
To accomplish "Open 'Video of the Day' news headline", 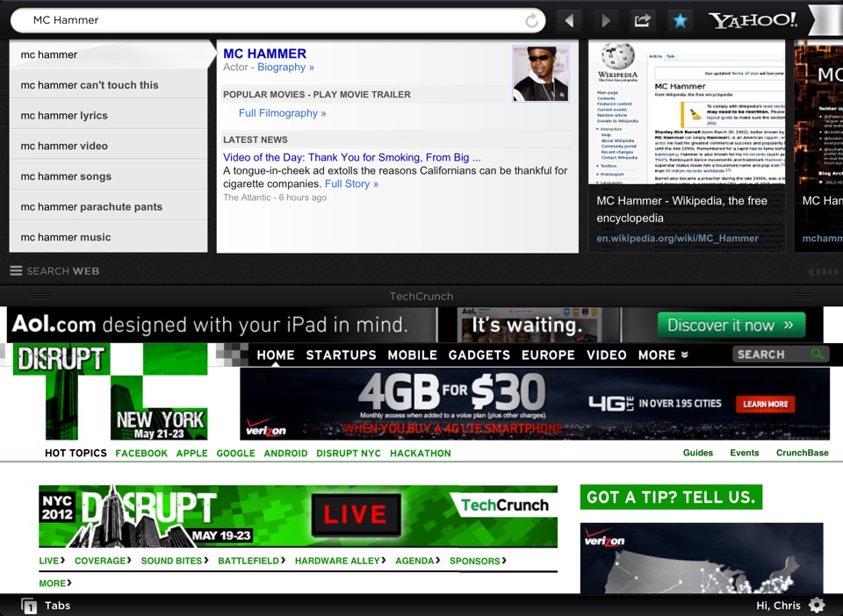I will coord(351,157).
